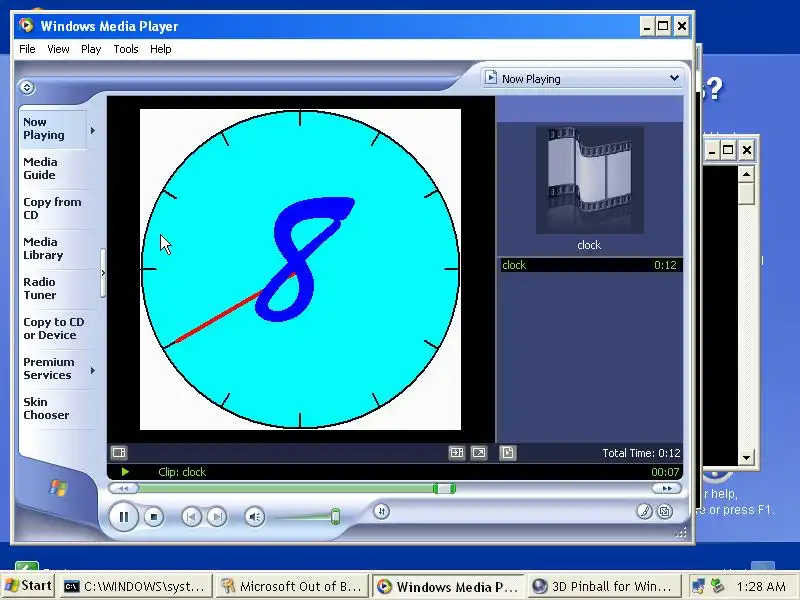Open the Start menu

pos(28,586)
